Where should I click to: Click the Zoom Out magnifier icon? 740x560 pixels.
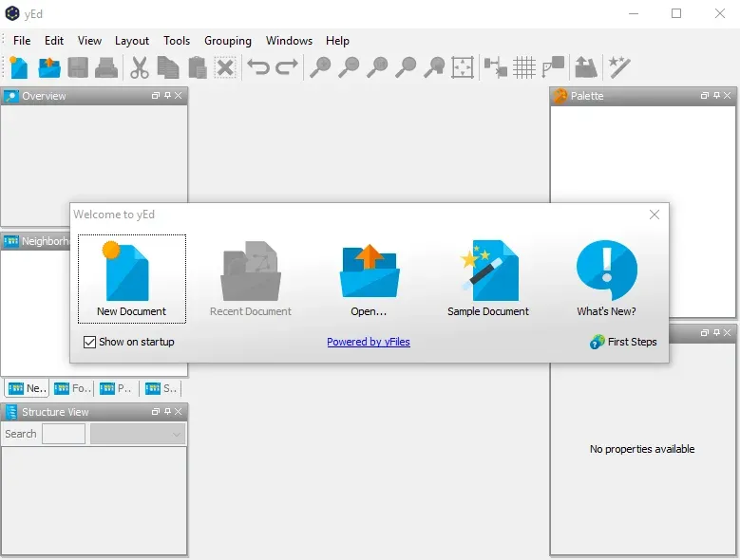[349, 67]
